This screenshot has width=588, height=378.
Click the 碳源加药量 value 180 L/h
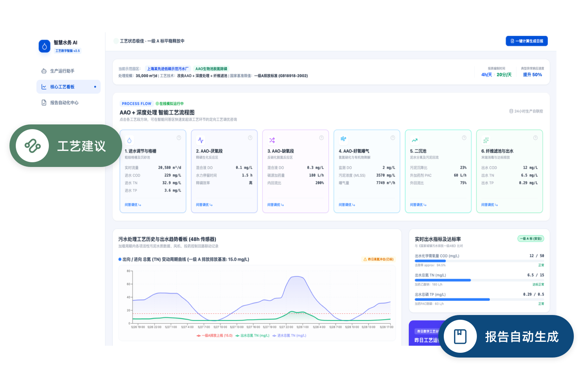point(316,176)
